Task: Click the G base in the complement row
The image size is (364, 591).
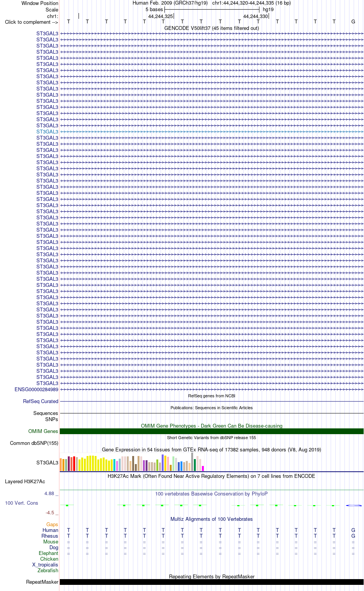Action: pos(353,21)
